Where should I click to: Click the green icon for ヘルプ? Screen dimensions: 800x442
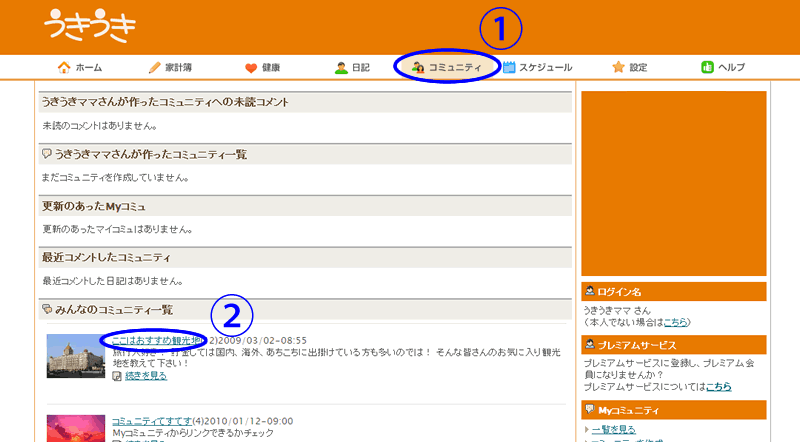point(707,67)
